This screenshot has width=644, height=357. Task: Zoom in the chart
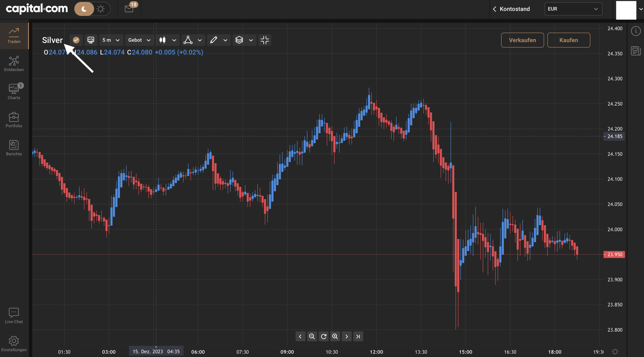[335, 336]
